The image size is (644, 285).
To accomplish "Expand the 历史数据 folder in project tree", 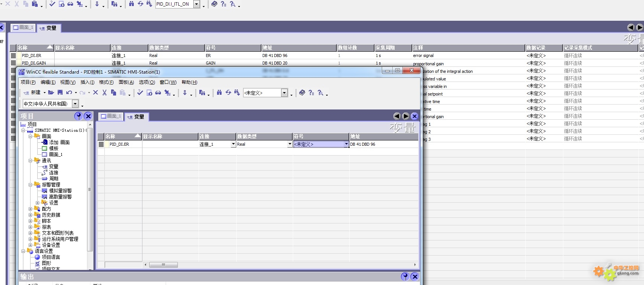I will tap(31, 215).
